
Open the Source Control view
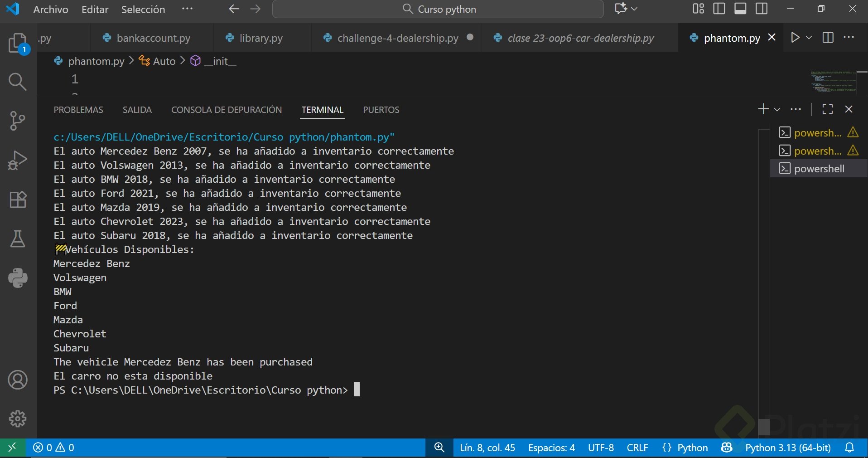pyautogui.click(x=18, y=121)
